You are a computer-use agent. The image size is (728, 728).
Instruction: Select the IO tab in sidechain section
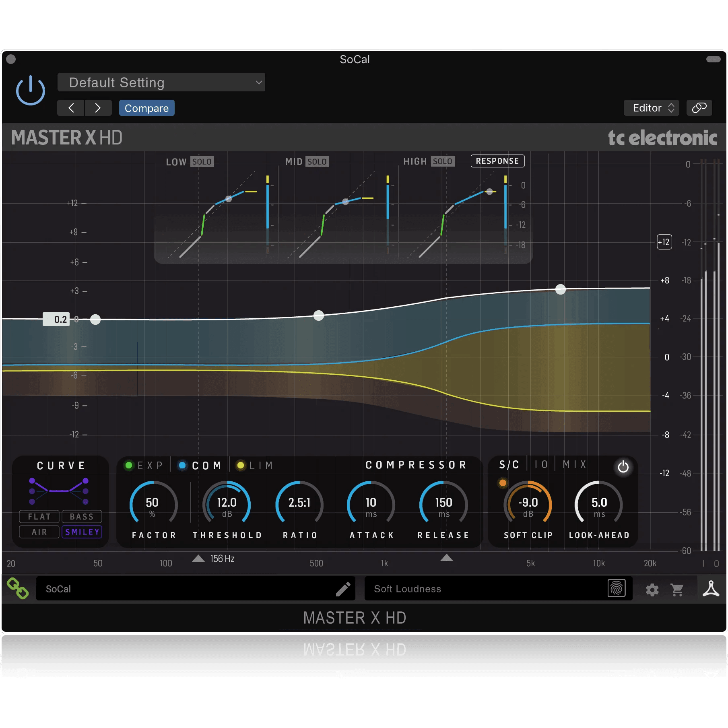pos(541,465)
